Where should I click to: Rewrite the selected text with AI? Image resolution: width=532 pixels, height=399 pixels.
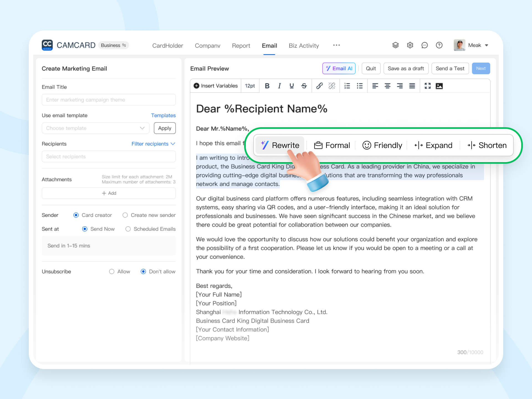pos(280,145)
